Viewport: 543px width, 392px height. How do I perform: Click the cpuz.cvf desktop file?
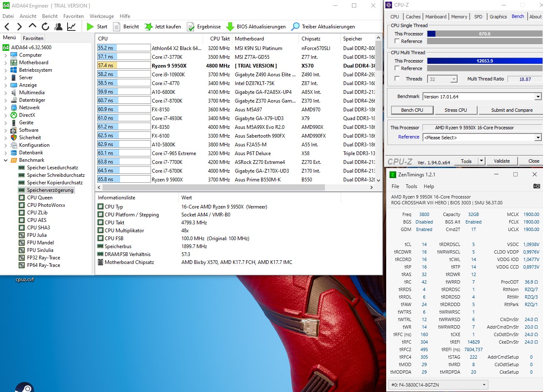coord(25,279)
